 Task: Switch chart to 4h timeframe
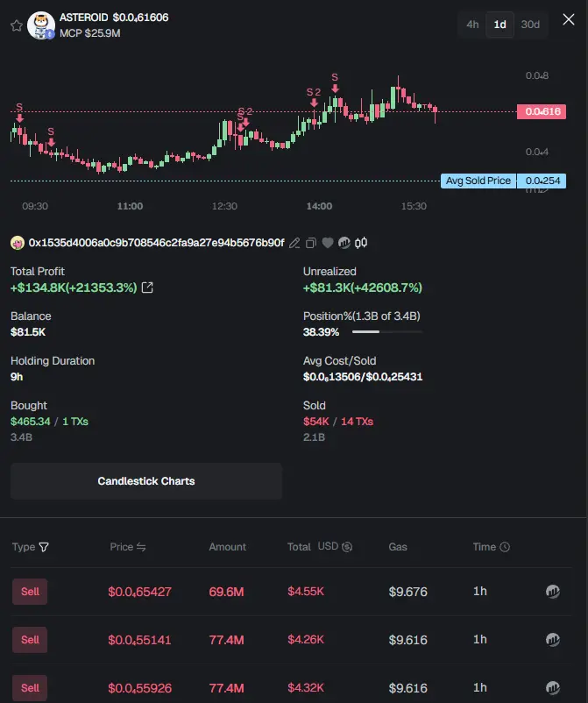pyautogui.click(x=472, y=25)
